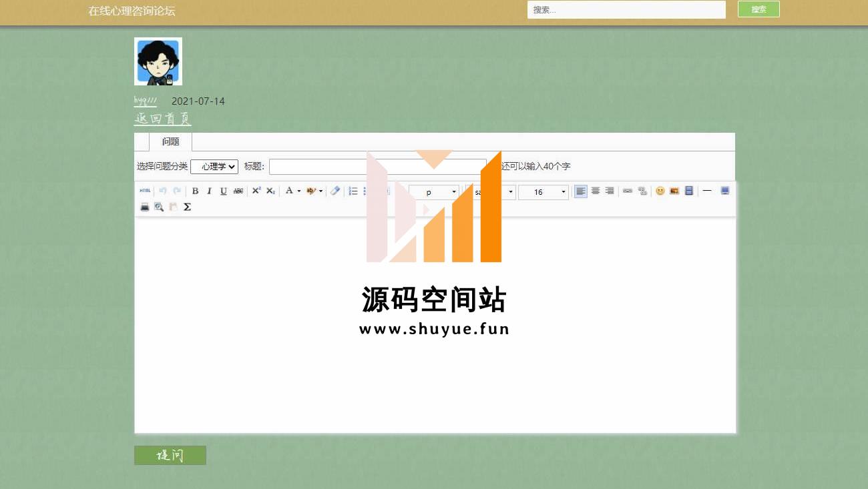This screenshot has height=489, width=868.
Task: Switch to HTML source view in the editor
Action: [145, 191]
